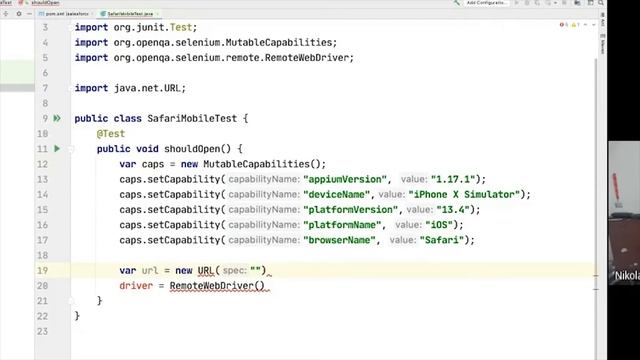Screen dimensions: 640x360
Task: Open the profiler run dropdown arrow
Action: (555, 3)
